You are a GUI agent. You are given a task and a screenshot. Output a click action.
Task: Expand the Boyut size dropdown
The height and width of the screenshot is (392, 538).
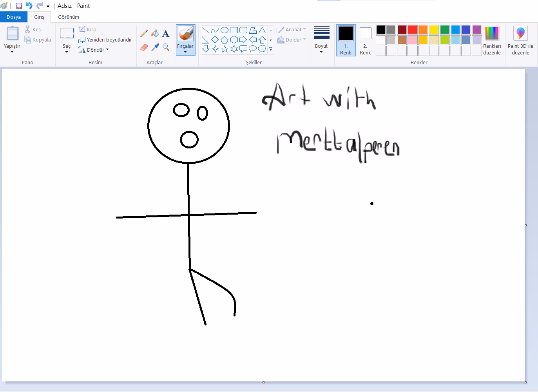point(321,49)
